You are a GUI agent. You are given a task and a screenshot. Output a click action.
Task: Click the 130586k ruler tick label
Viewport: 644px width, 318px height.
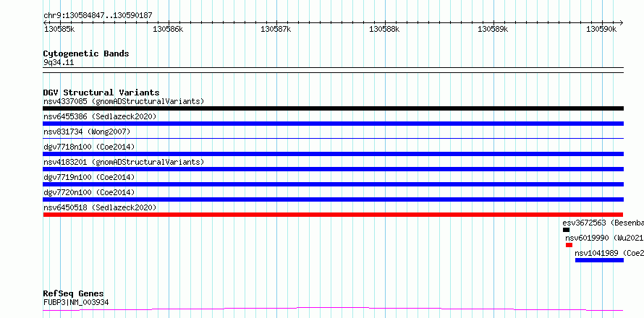[x=168, y=29]
